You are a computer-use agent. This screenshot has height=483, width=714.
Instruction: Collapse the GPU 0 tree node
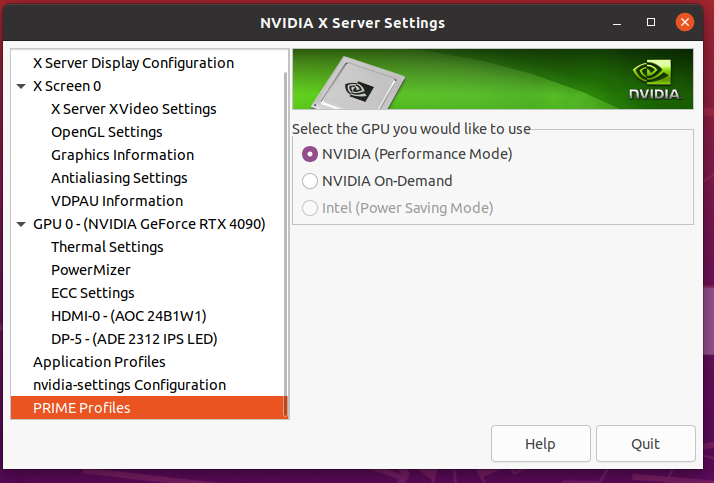pyautogui.click(x=21, y=224)
